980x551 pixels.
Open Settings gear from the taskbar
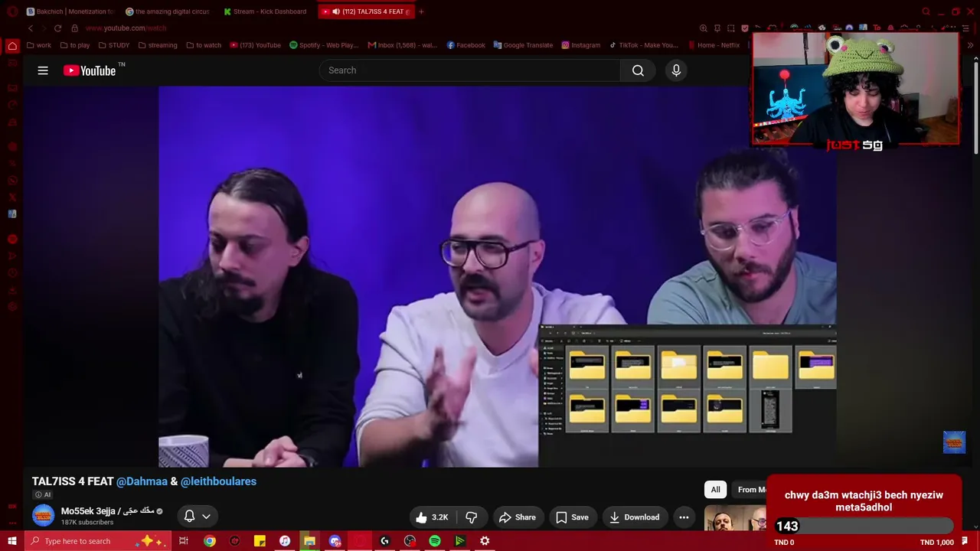485,541
